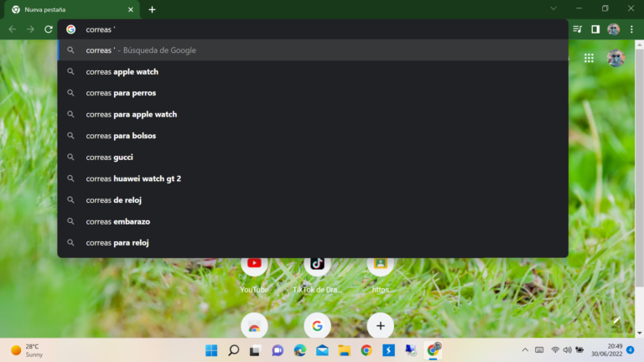Open Windows Start menu
Viewport: 644px width, 362px height.
pos(211,350)
